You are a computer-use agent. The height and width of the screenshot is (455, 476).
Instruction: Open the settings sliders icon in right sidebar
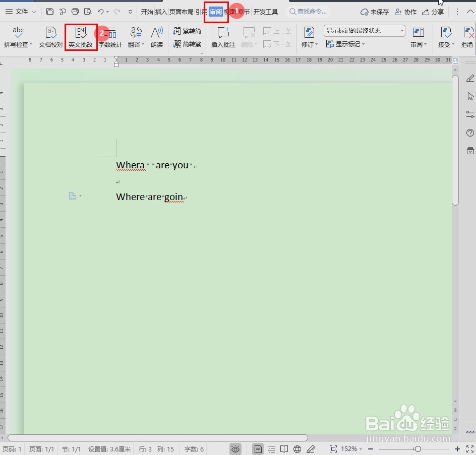coord(470,114)
